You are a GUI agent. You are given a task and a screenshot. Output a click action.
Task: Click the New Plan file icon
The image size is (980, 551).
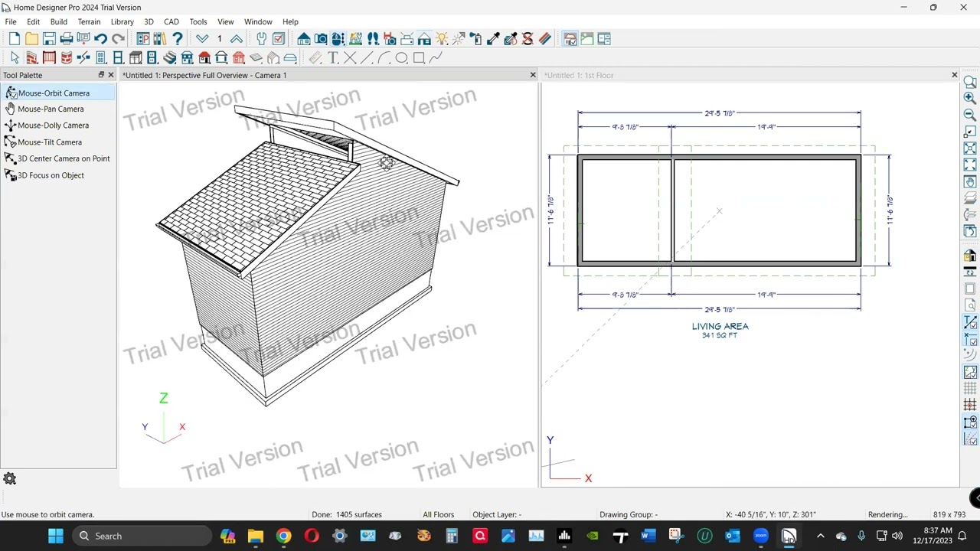pos(15,39)
